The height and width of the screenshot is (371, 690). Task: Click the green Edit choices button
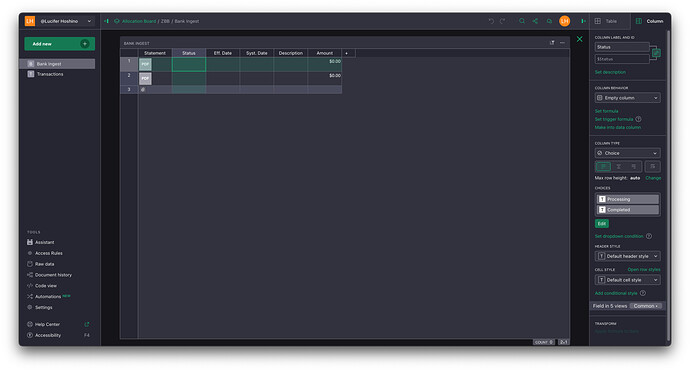602,224
